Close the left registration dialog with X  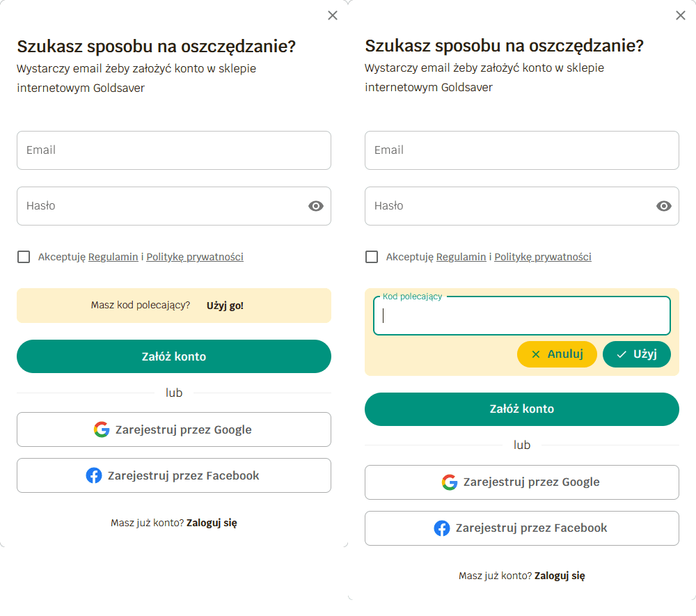point(333,15)
